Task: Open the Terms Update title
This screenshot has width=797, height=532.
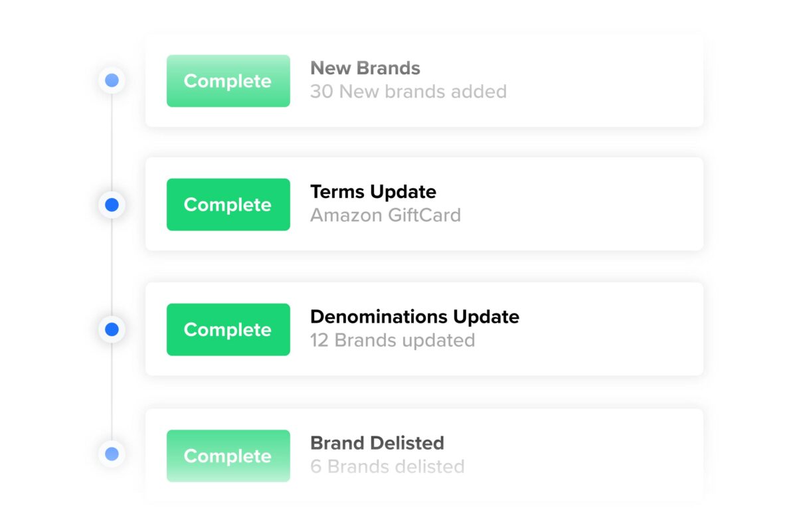Action: 373,192
